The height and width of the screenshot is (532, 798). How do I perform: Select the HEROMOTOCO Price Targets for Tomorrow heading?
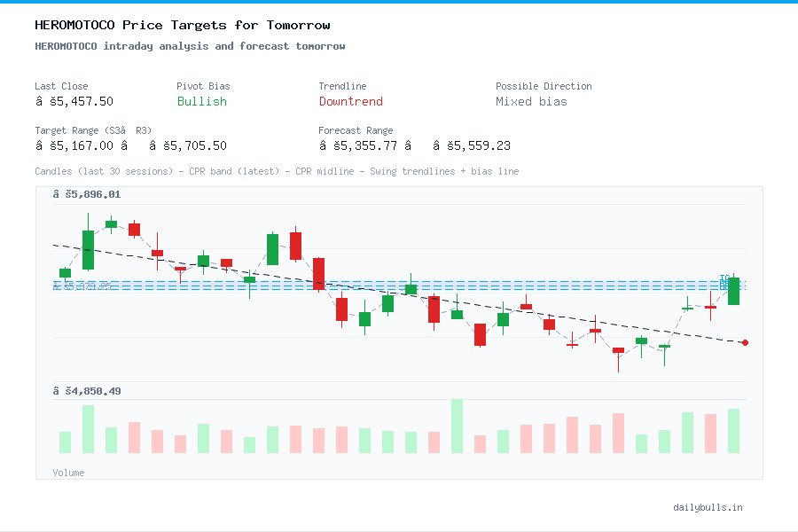(x=182, y=25)
